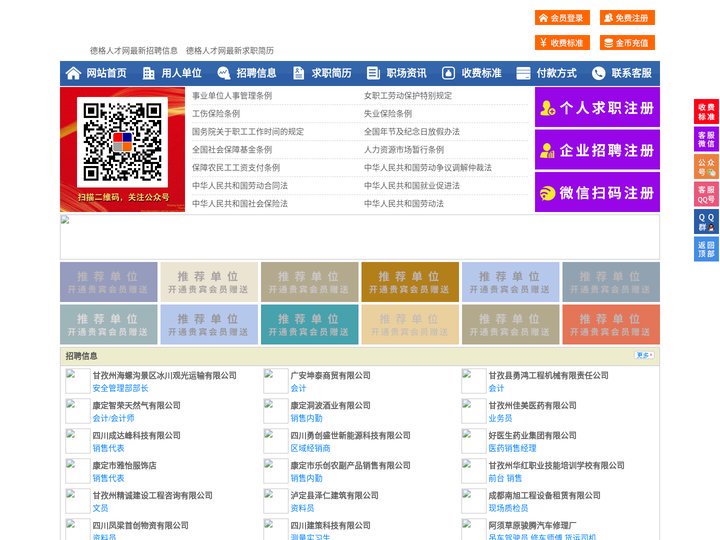The image size is (720, 540).
Task: Click the chat bubble icon beside 招聘信息
Action: pyautogui.click(x=224, y=73)
